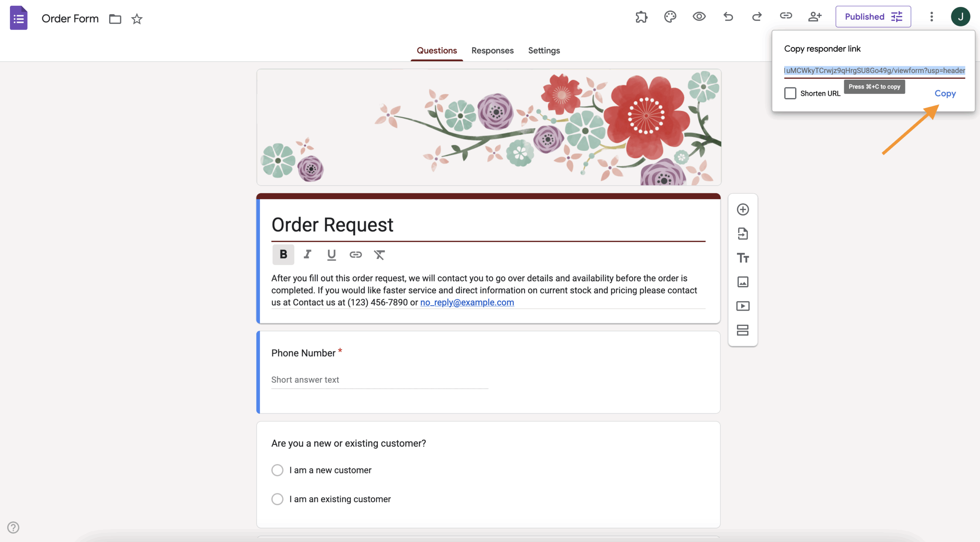Click the import questions icon
This screenshot has height=542, width=980.
743,234
